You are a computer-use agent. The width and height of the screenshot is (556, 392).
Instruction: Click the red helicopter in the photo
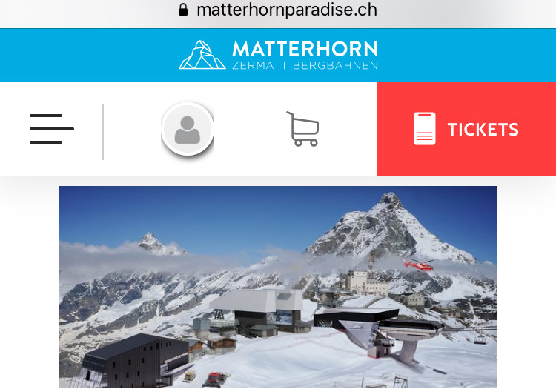tap(419, 265)
